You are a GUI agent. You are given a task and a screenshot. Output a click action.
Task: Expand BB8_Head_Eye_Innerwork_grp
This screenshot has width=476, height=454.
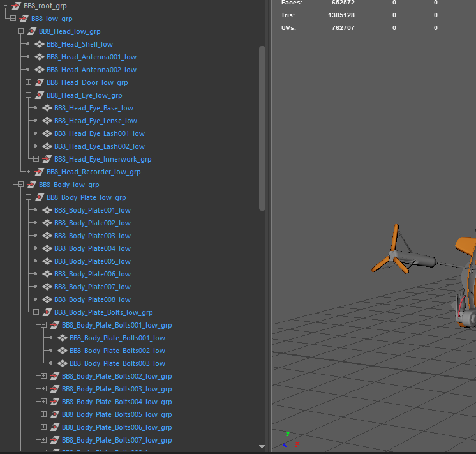point(36,158)
